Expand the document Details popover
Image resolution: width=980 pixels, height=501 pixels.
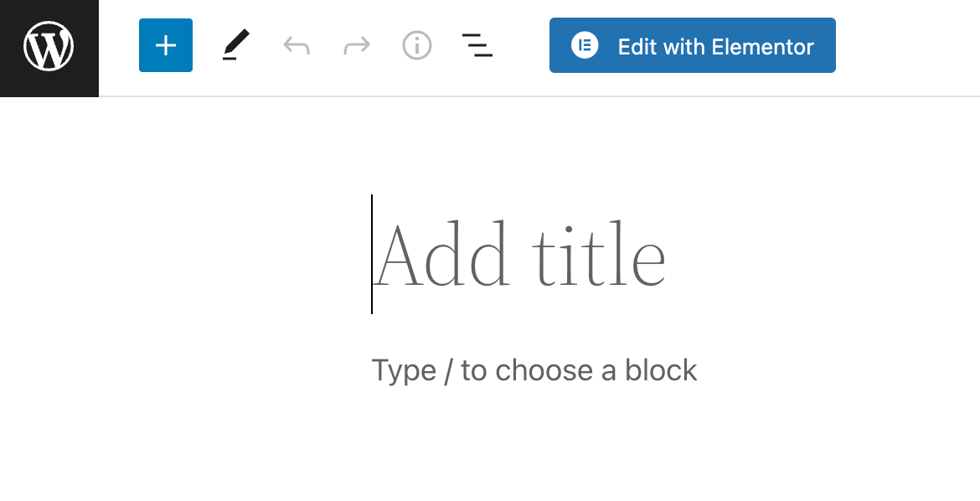[x=417, y=45]
